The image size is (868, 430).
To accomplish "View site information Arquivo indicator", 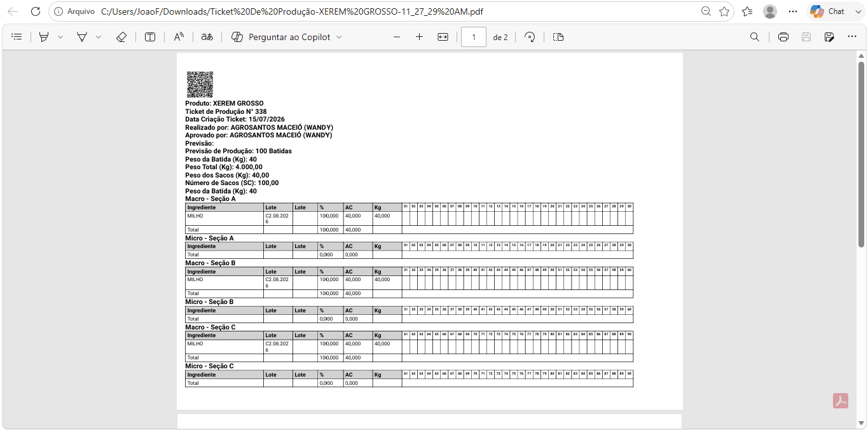I will tap(75, 11).
